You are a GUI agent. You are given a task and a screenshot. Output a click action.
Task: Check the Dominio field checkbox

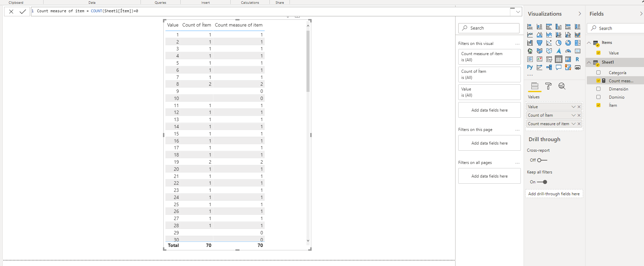pyautogui.click(x=598, y=97)
